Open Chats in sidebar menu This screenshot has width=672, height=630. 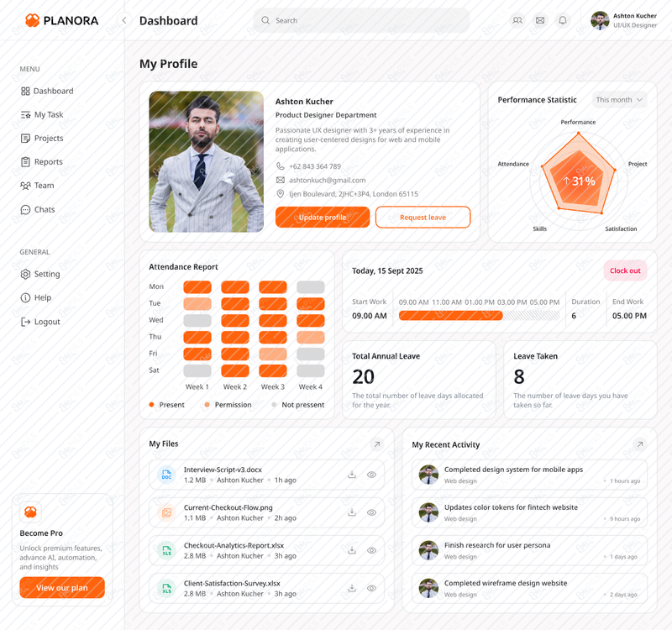pos(38,209)
